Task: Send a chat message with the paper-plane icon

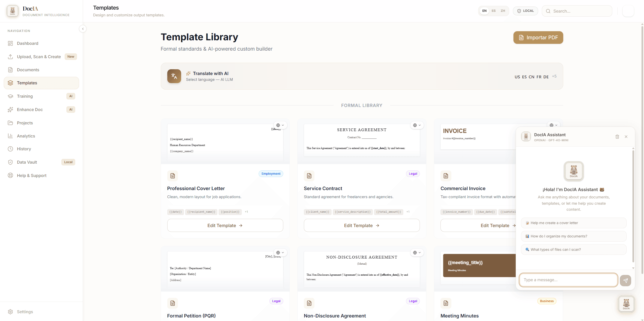Action: [626, 280]
